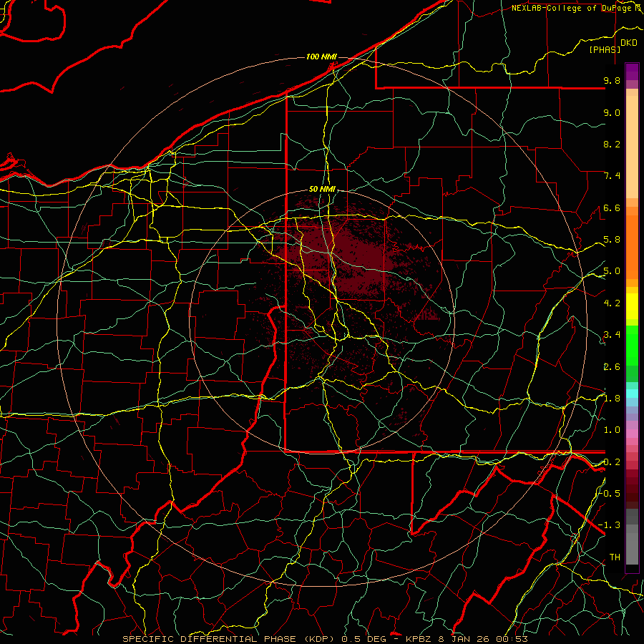Pick the yellow band on the color scale

tap(632, 306)
